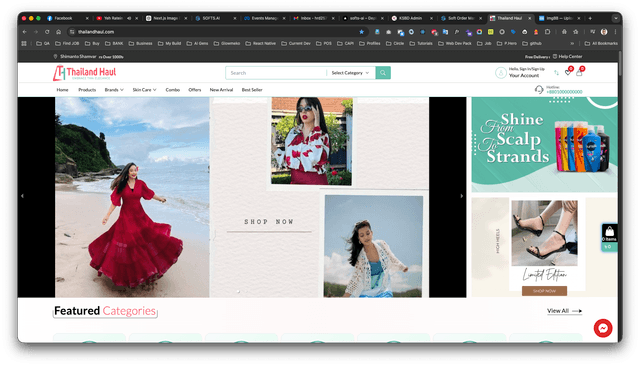Screen dimensions: 640x366
Task: Open the Best Seller menu item
Action: point(252,90)
